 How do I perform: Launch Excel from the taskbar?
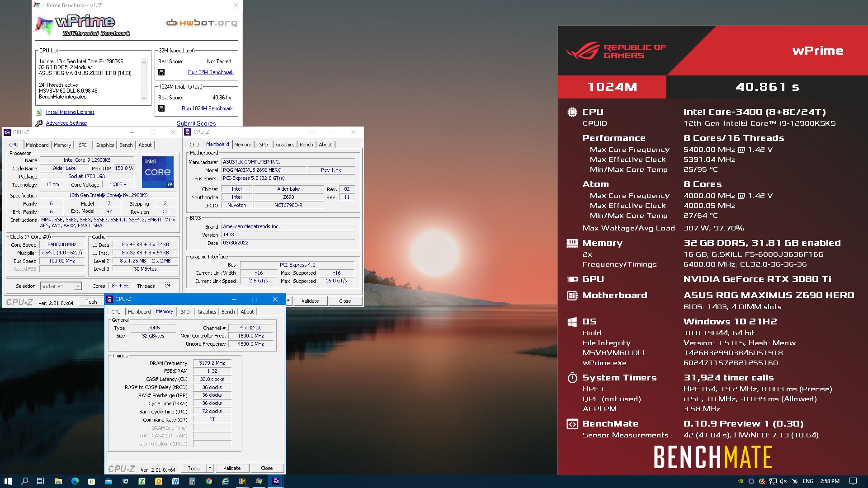click(x=142, y=481)
